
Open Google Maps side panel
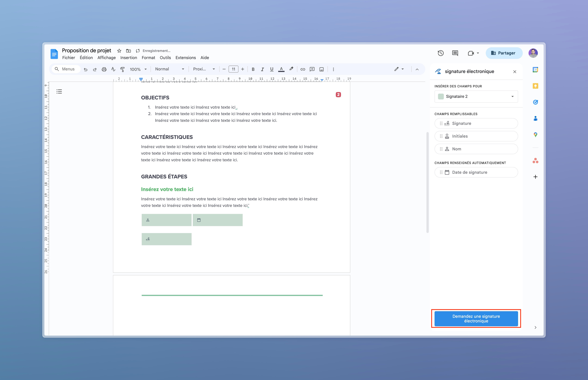pos(535,135)
